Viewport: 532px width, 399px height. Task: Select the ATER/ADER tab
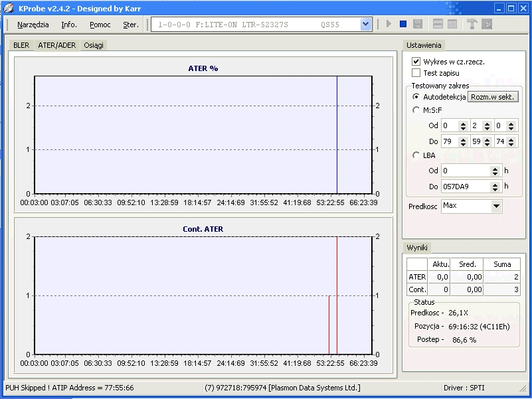(57, 45)
